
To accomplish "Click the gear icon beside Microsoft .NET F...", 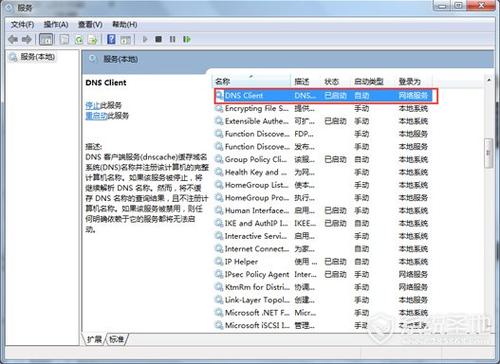I will point(219,313).
